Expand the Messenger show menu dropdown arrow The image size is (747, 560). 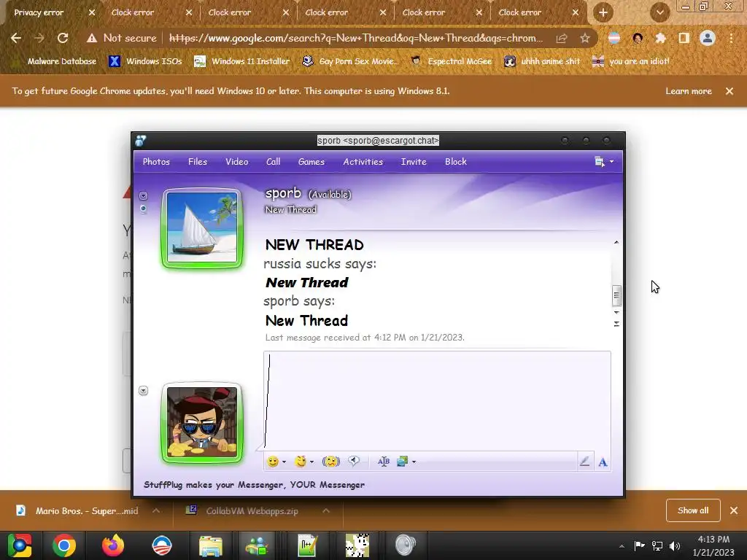point(612,162)
